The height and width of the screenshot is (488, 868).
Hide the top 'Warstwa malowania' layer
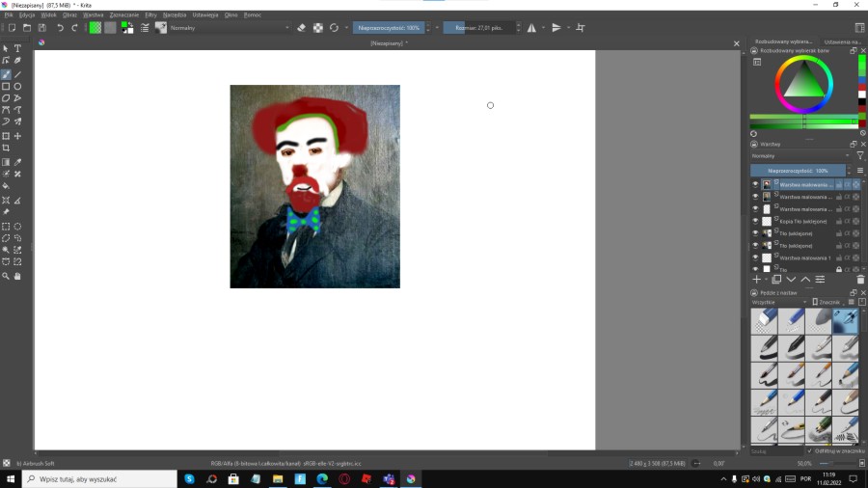755,184
